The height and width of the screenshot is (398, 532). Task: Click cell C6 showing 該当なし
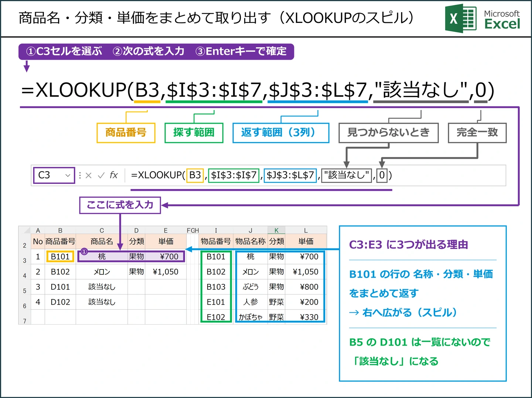102,302
